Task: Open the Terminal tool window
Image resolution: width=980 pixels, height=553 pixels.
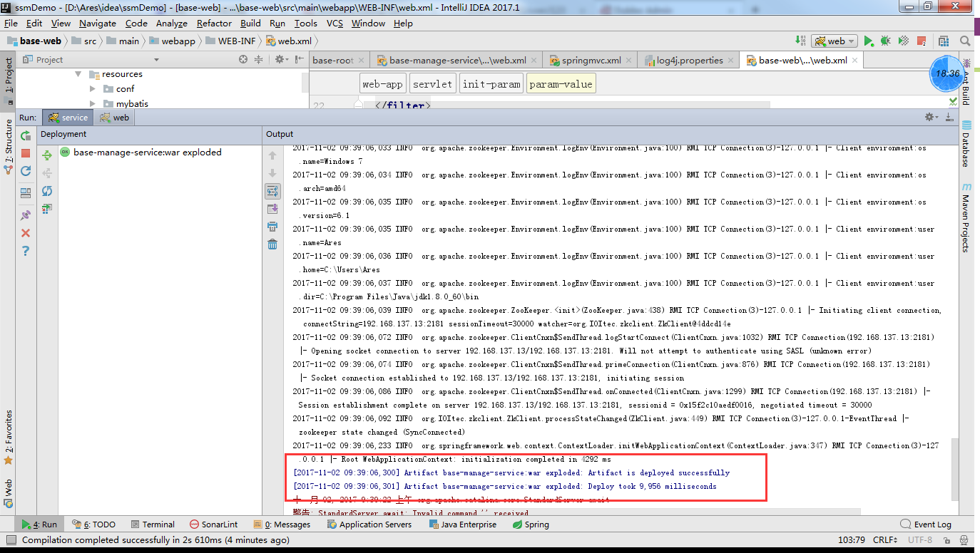Action: 151,524
